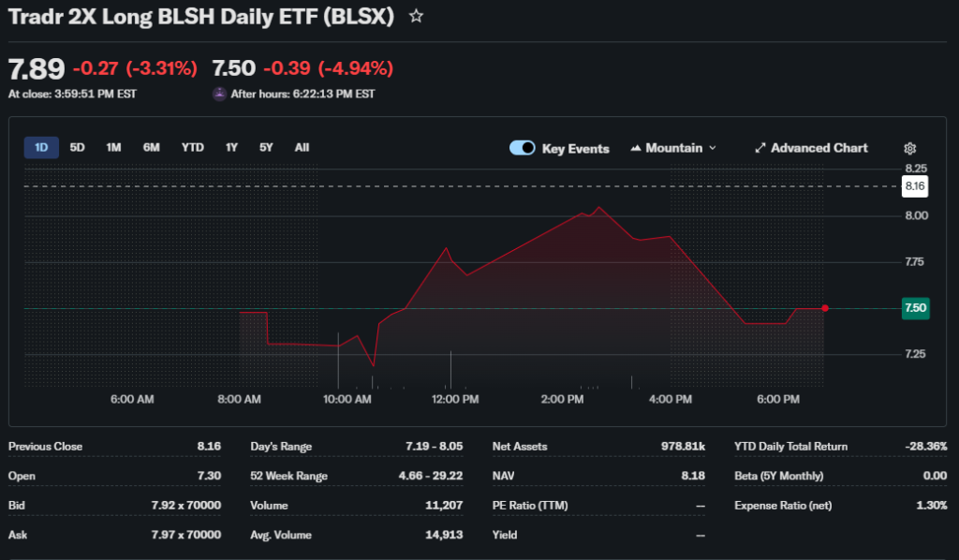Click the chart peak near 2:00 PM
Screen dimensions: 959x560
click(598, 207)
